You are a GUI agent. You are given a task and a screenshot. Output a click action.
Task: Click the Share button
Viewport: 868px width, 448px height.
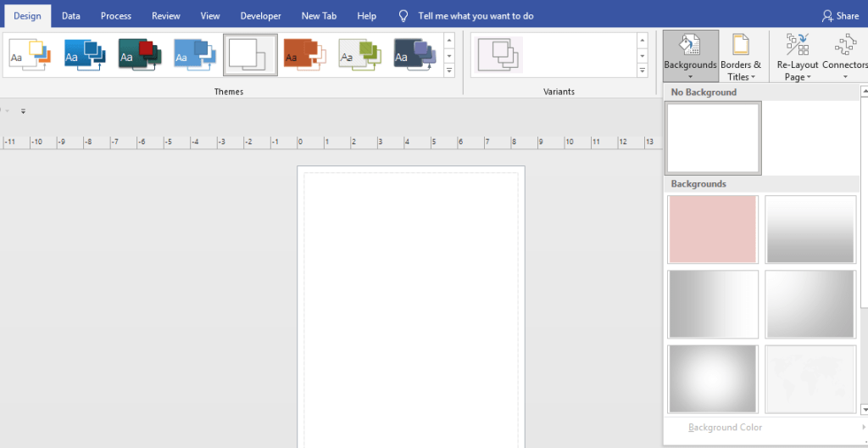(840, 16)
